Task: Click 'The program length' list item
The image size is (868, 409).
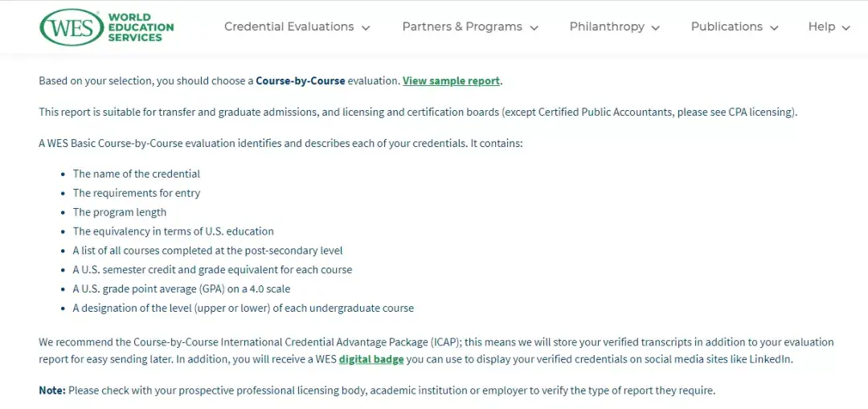Action: pyautogui.click(x=120, y=212)
